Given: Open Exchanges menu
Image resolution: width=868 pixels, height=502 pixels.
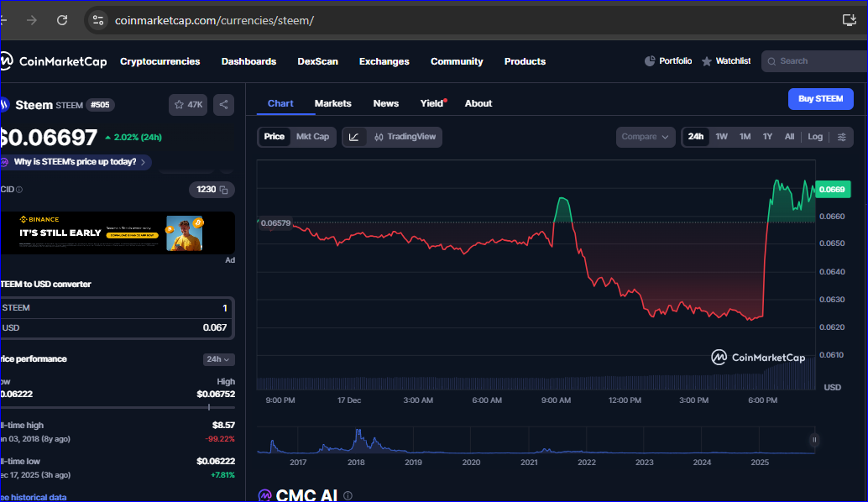Looking at the screenshot, I should pos(384,61).
